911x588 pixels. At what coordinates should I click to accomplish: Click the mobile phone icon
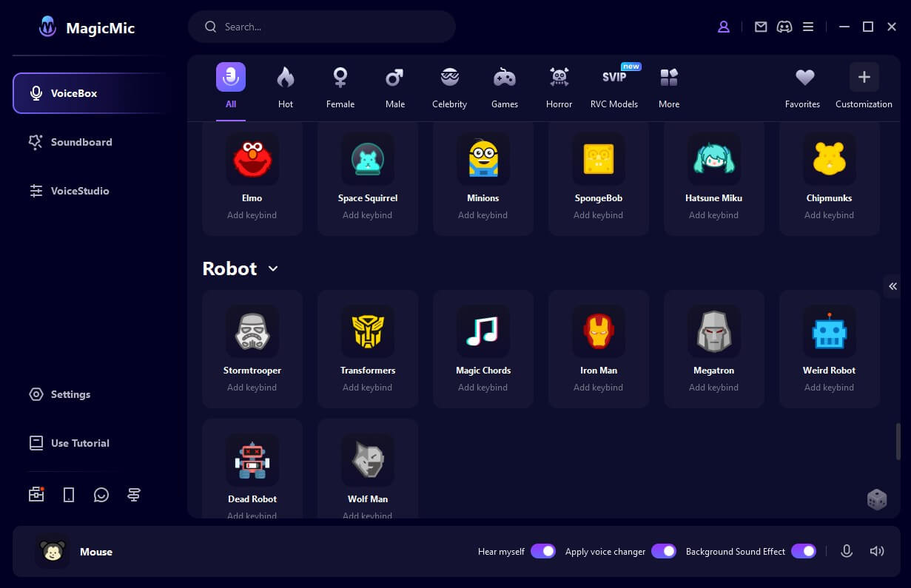click(x=69, y=495)
